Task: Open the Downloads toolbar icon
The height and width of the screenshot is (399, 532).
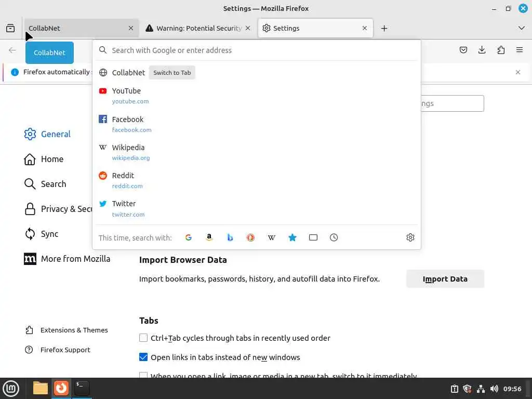Action: [x=482, y=50]
